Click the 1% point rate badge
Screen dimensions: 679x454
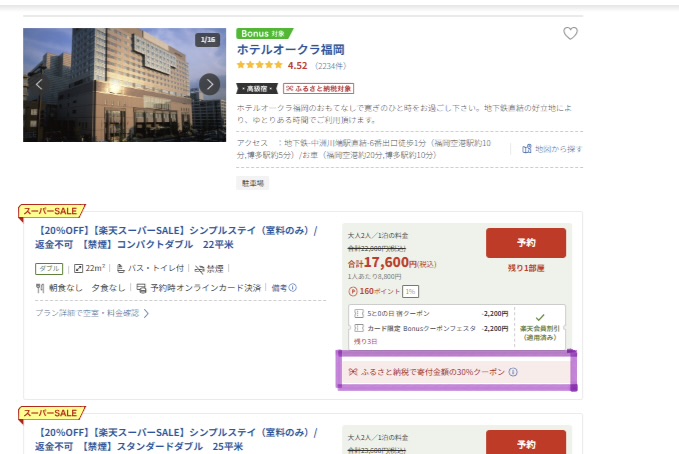(410, 291)
